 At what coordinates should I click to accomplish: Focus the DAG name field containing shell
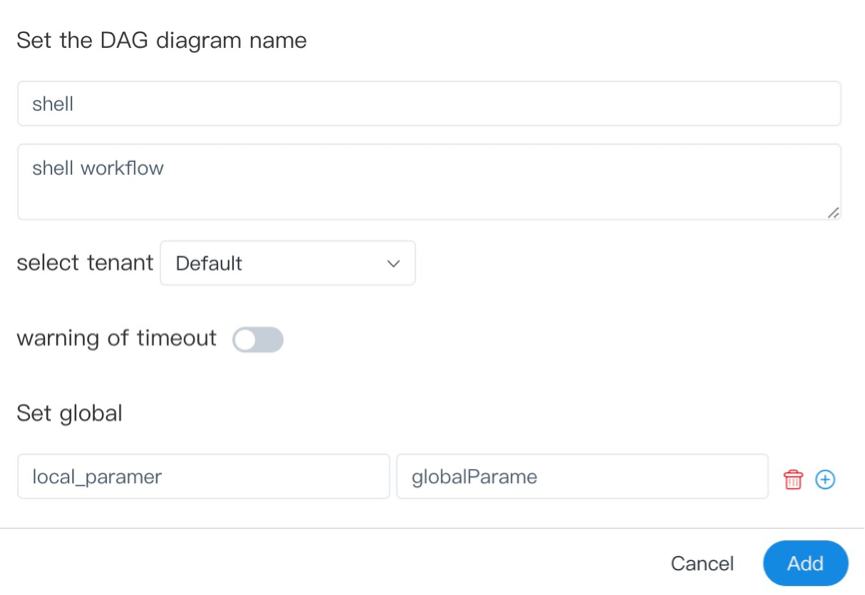click(x=428, y=104)
